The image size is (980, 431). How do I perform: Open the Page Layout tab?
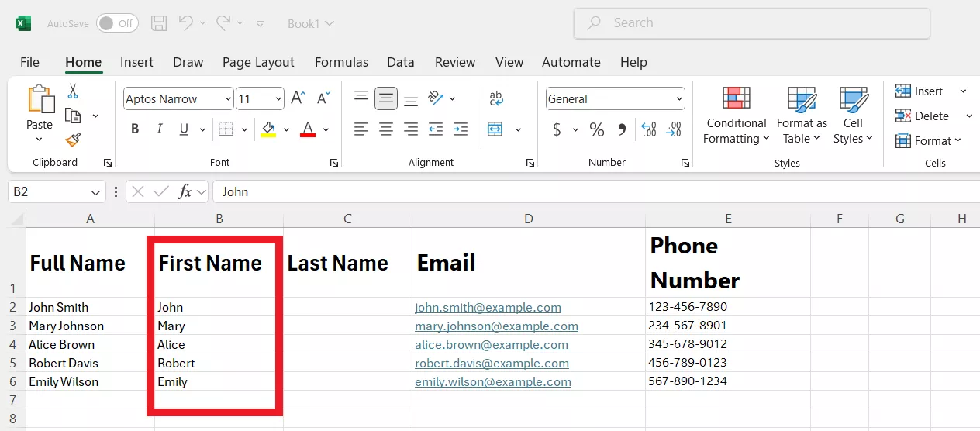(x=258, y=62)
